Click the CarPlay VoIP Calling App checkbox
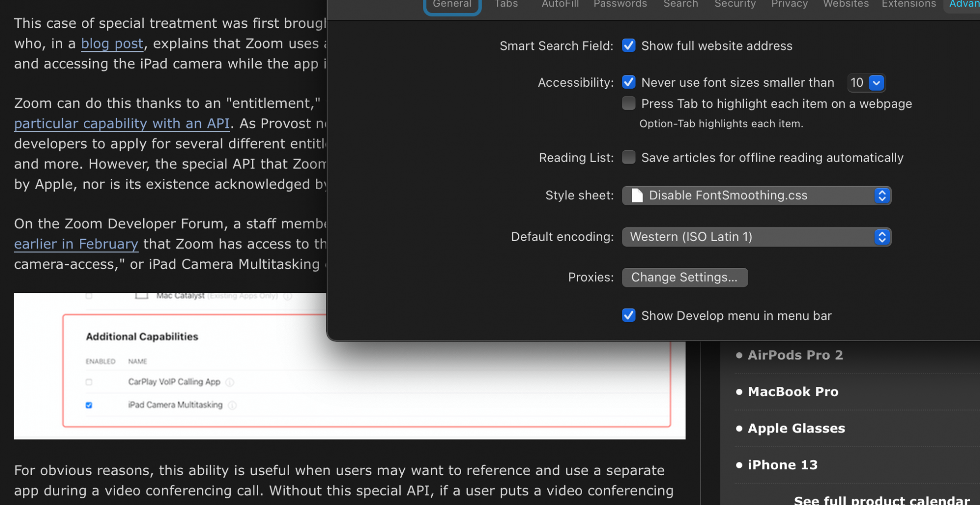 [x=89, y=382]
